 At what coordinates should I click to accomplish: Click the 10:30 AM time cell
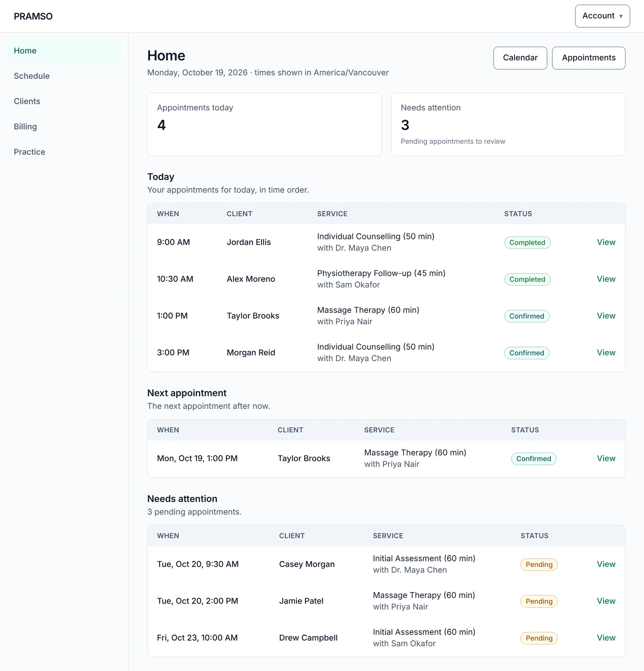[x=175, y=279]
